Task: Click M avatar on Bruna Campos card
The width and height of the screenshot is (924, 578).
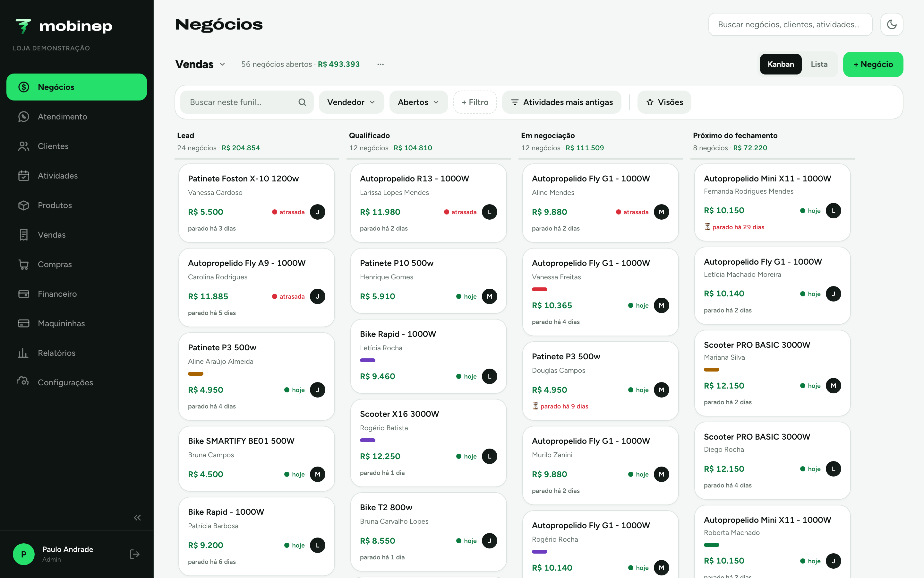Action: [317, 474]
